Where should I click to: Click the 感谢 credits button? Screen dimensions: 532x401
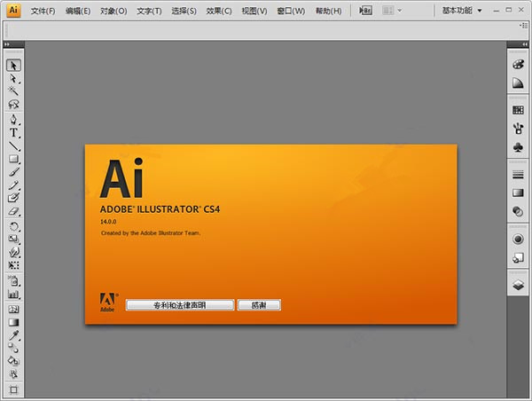[x=259, y=305]
